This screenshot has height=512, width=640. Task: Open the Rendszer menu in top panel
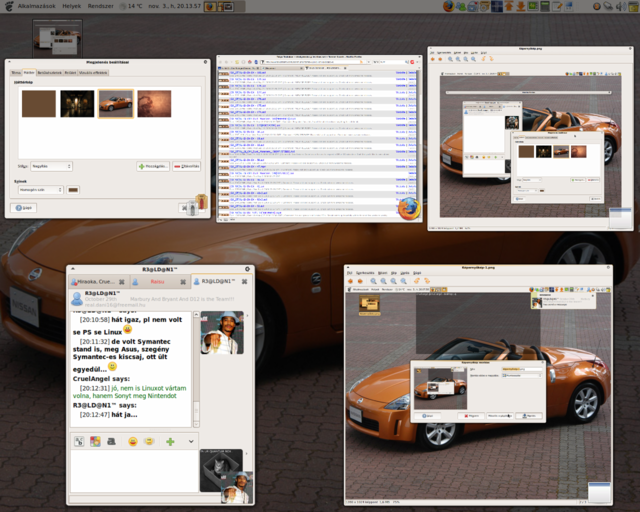[x=102, y=6]
